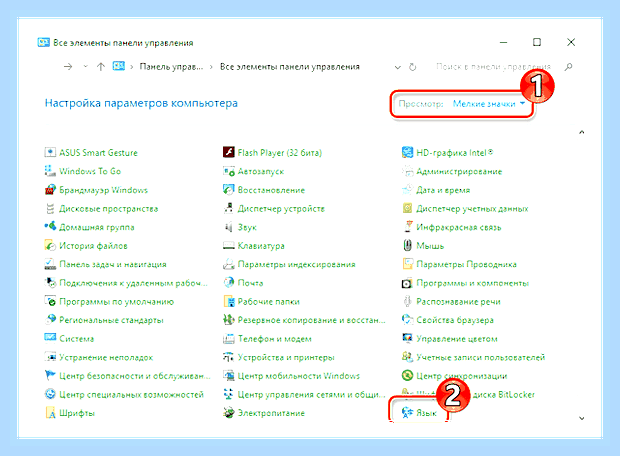This screenshot has width=620, height=456.
Task: Open the Программы и компоненты link
Action: point(473,283)
